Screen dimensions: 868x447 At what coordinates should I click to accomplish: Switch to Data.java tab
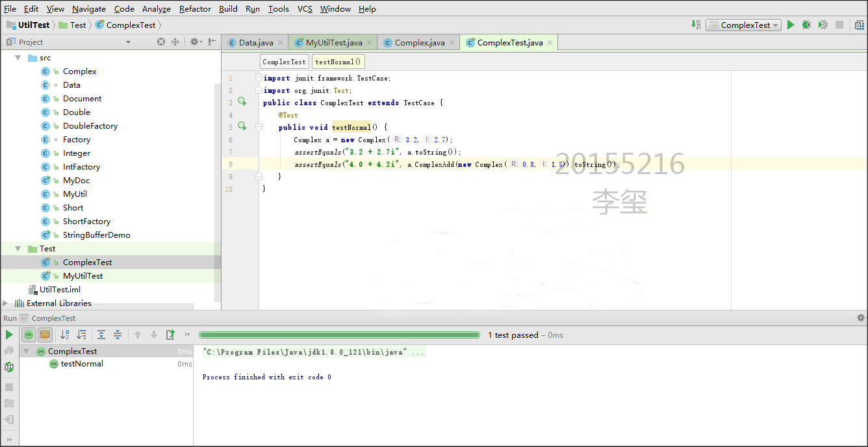tap(255, 42)
